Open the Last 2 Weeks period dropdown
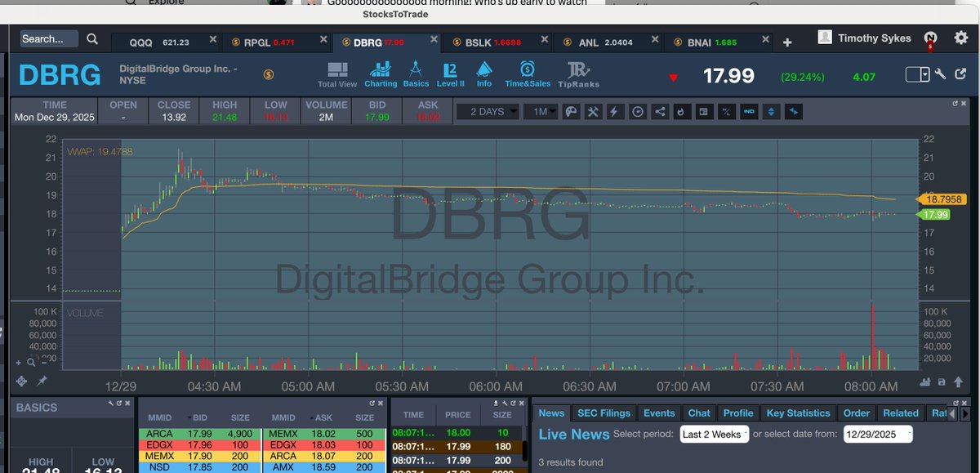The width and height of the screenshot is (980, 473). 715,434
